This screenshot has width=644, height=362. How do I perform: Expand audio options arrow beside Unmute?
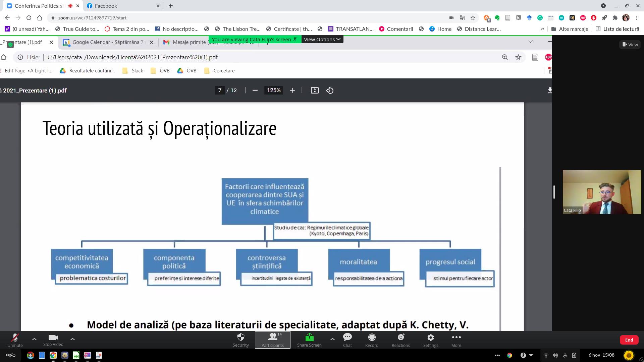pos(34,339)
